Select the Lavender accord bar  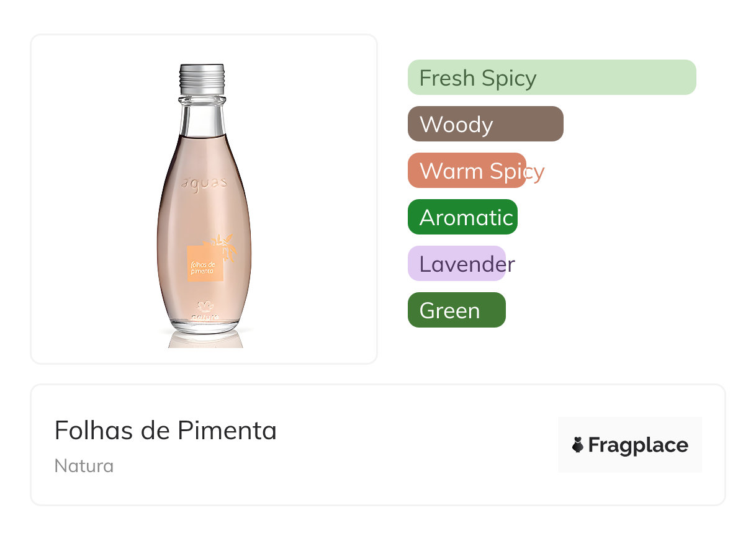coord(457,264)
